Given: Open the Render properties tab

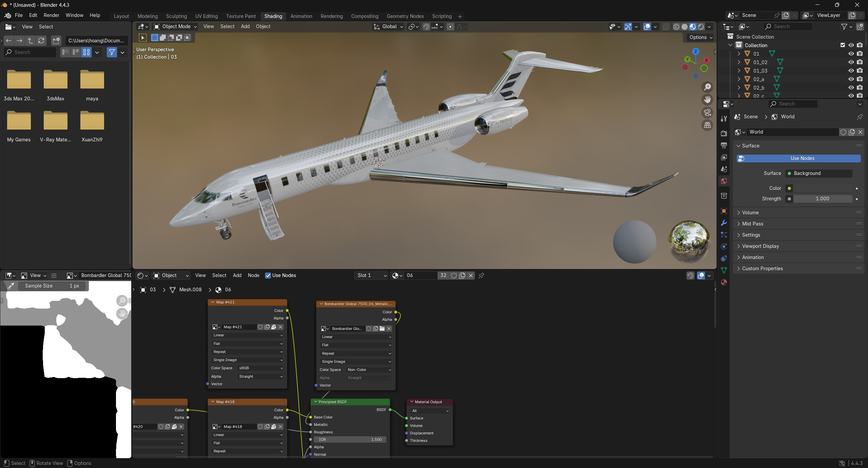Looking at the screenshot, I should (x=724, y=133).
